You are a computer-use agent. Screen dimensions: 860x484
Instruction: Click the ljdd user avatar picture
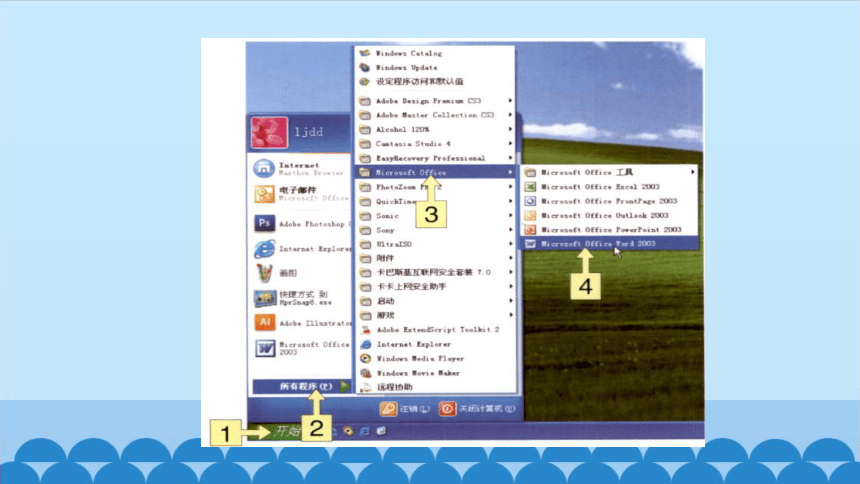coord(269,132)
